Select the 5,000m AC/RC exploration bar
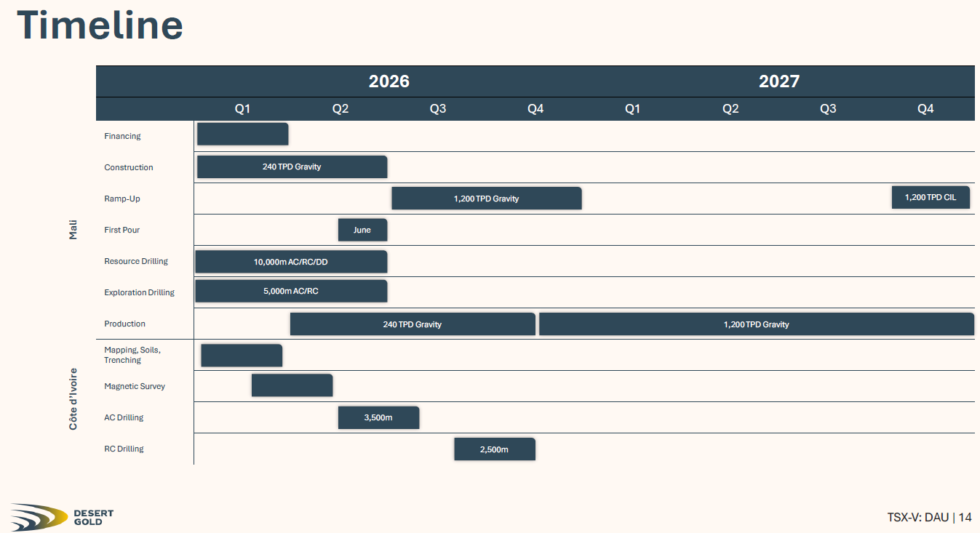This screenshot has height=533, width=980. pyautogui.click(x=291, y=291)
